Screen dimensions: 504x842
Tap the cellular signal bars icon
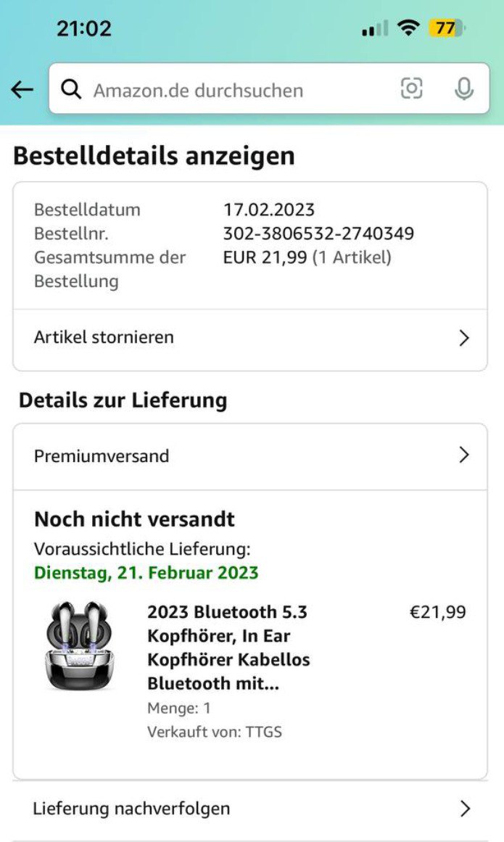tap(374, 29)
